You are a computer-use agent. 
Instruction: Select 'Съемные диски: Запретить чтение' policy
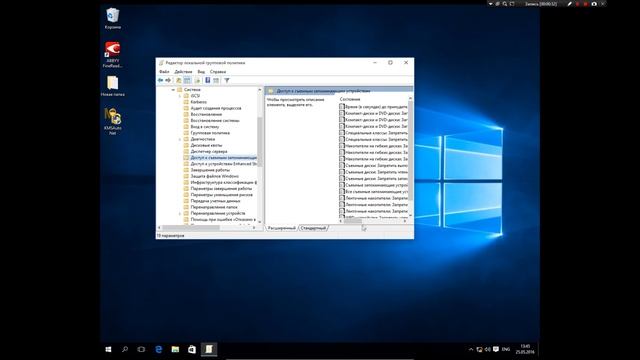click(x=373, y=172)
